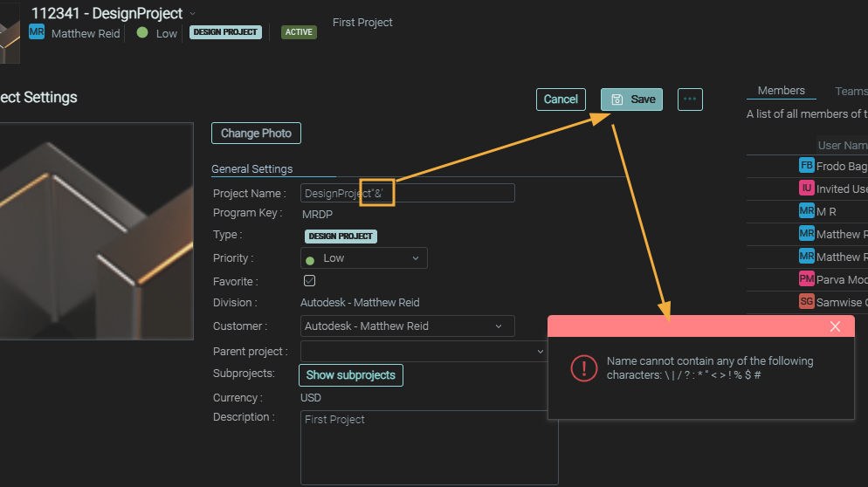Click the Show subprojects button
The height and width of the screenshot is (487, 868).
coord(350,375)
